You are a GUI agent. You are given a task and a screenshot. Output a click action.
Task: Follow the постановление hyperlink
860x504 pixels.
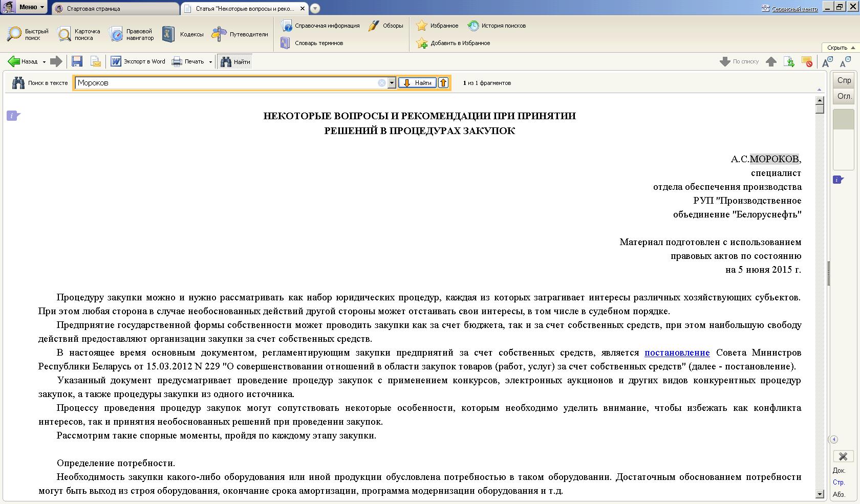tap(677, 353)
